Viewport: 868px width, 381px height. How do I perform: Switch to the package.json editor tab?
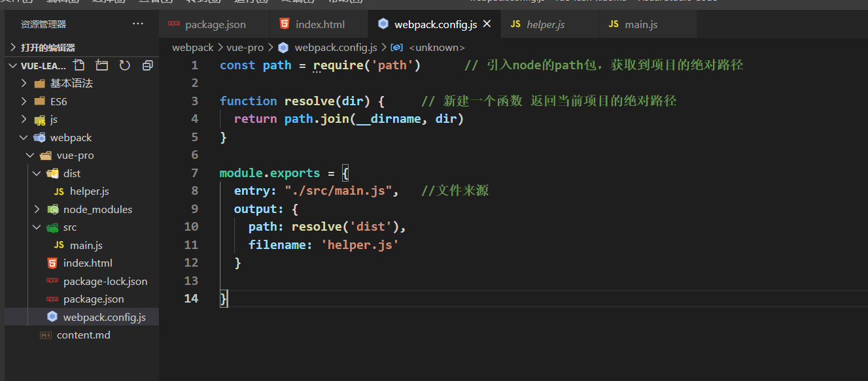click(x=214, y=24)
